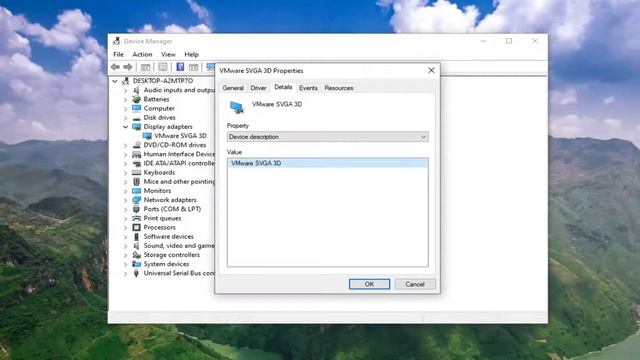Click the Human Interface Devices icon

coord(136,154)
